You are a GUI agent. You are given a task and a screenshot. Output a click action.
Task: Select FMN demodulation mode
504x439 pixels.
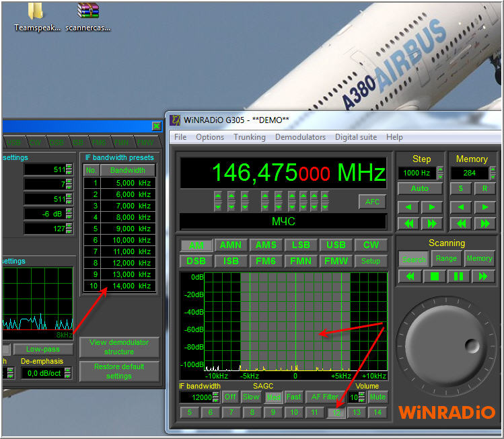coord(301,261)
